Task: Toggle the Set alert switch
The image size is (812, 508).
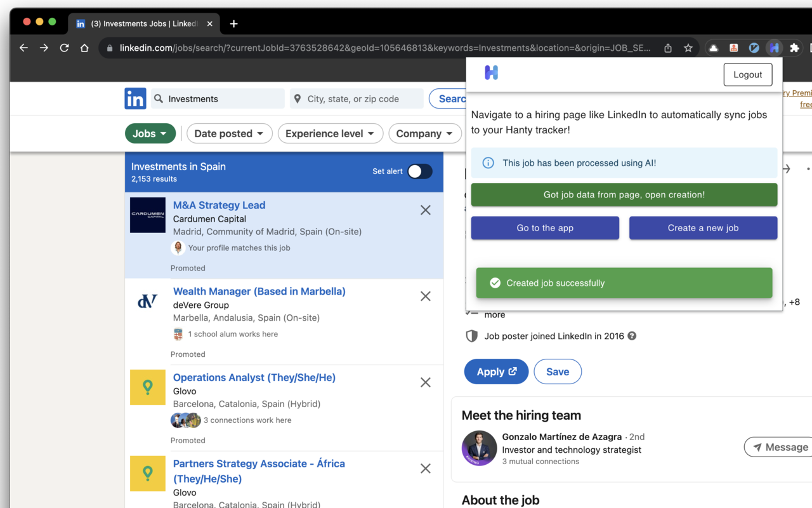Action: 420,171
